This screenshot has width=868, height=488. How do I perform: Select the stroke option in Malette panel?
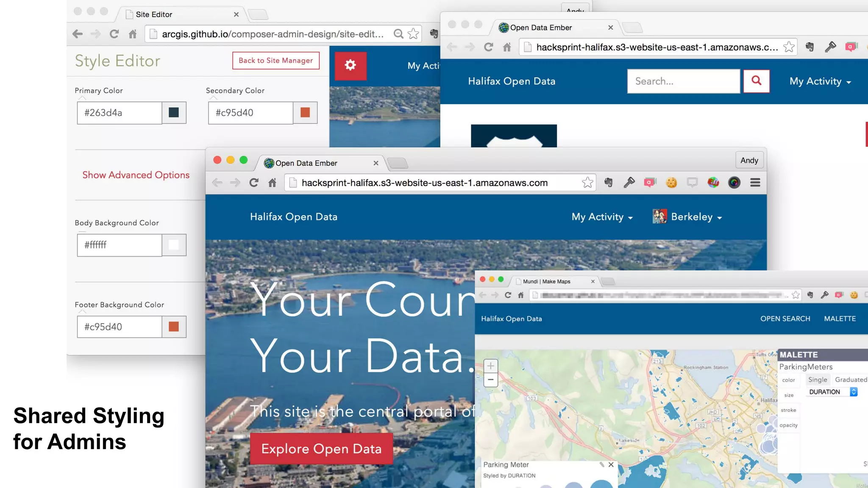788,410
